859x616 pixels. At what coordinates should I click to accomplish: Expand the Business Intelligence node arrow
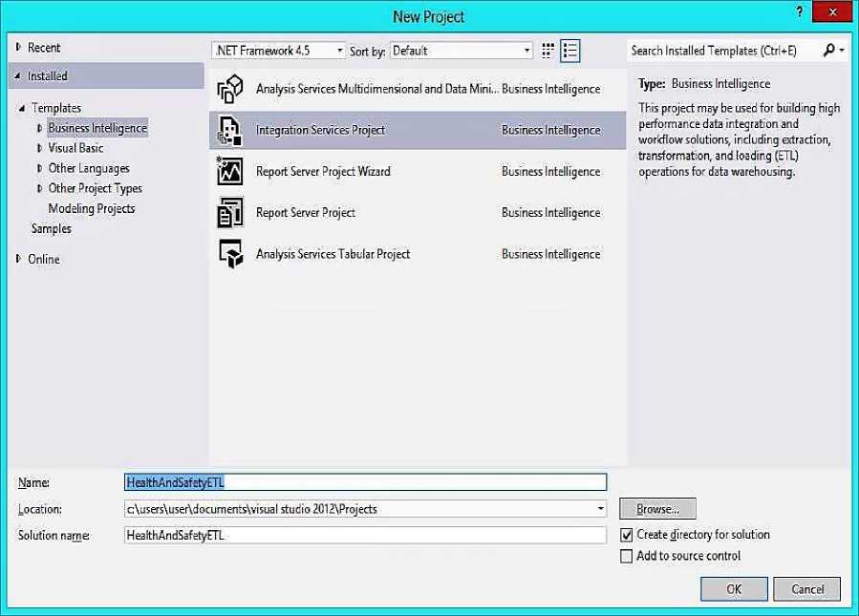(x=39, y=128)
